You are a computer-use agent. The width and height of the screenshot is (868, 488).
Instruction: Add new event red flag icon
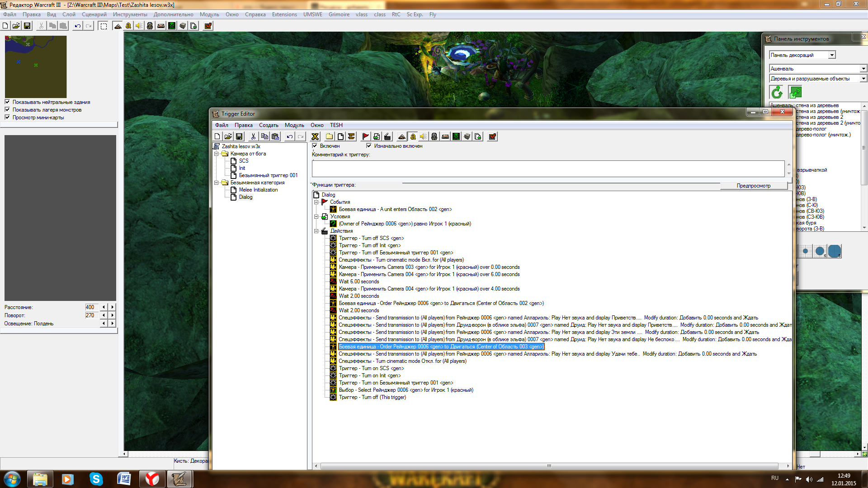[x=365, y=136]
